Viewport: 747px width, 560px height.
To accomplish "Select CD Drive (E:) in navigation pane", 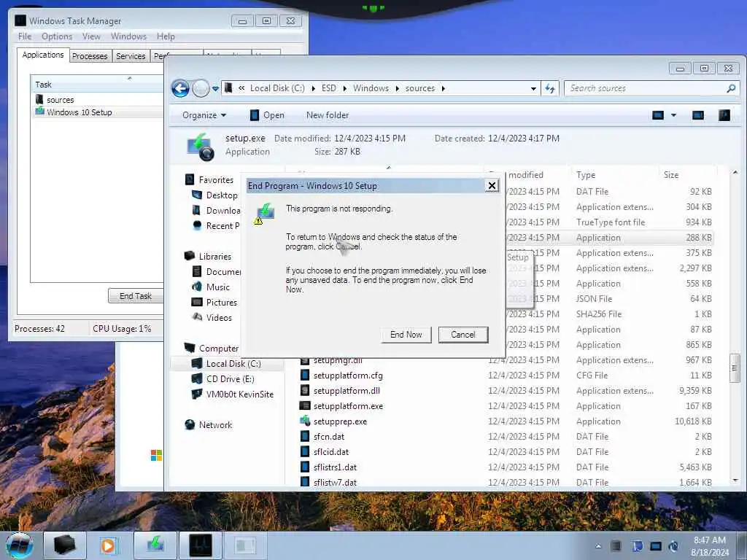I will [230, 379].
